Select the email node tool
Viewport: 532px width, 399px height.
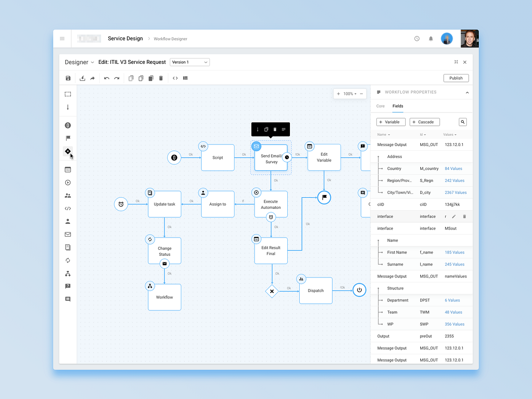point(68,234)
